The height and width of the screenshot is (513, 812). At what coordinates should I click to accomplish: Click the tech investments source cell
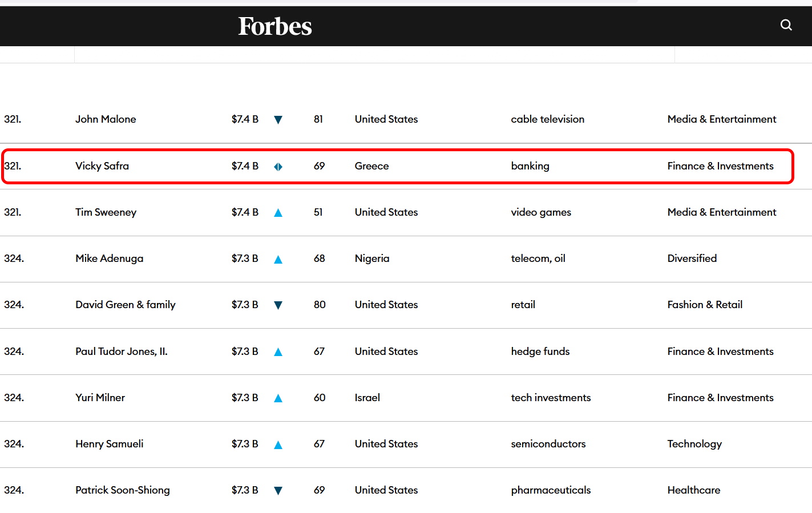point(551,398)
